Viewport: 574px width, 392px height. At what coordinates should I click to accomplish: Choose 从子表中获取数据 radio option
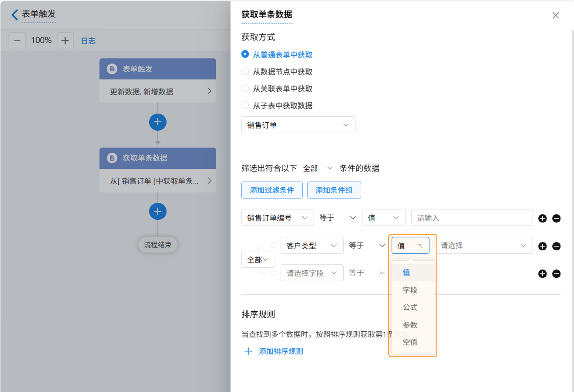tap(245, 105)
